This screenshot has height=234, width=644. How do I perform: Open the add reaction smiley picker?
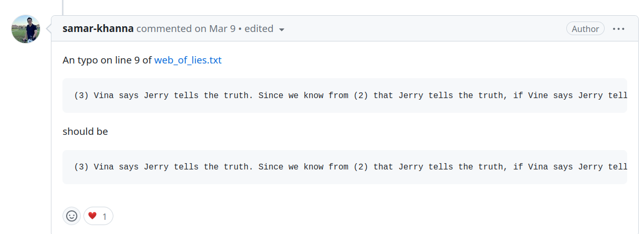(x=71, y=216)
